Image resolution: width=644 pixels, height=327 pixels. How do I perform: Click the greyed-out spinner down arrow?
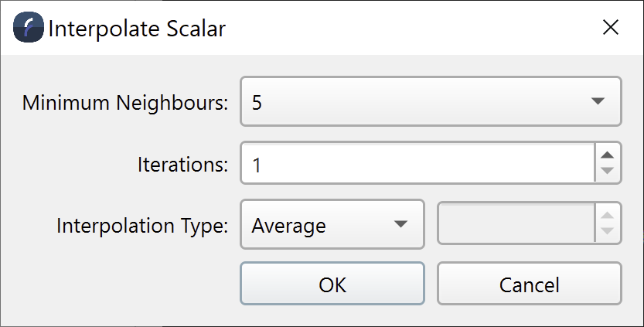[x=608, y=233]
